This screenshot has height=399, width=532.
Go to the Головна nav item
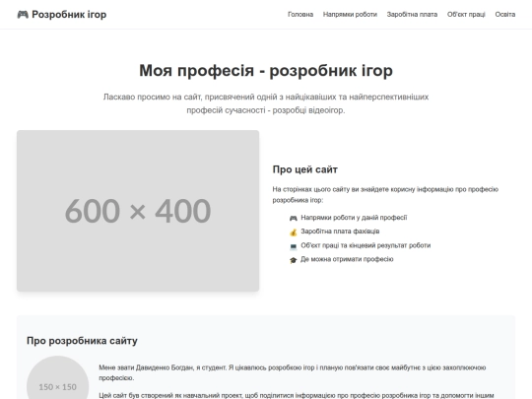click(300, 15)
